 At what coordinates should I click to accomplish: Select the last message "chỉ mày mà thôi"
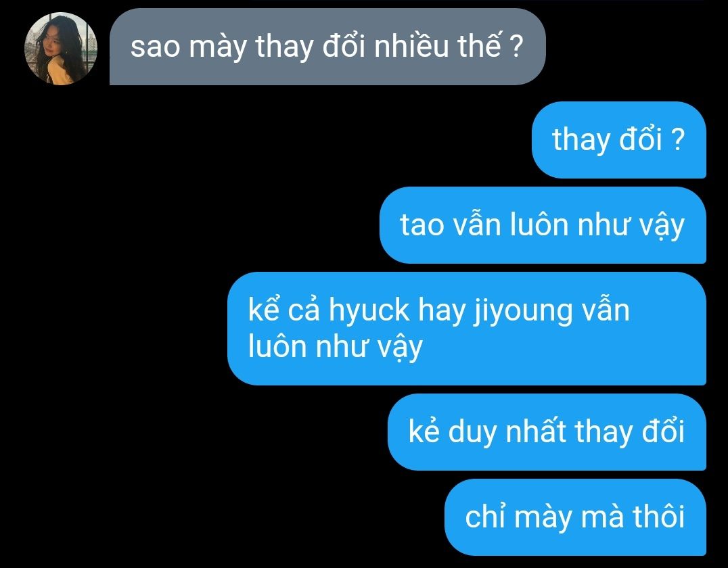(x=575, y=517)
